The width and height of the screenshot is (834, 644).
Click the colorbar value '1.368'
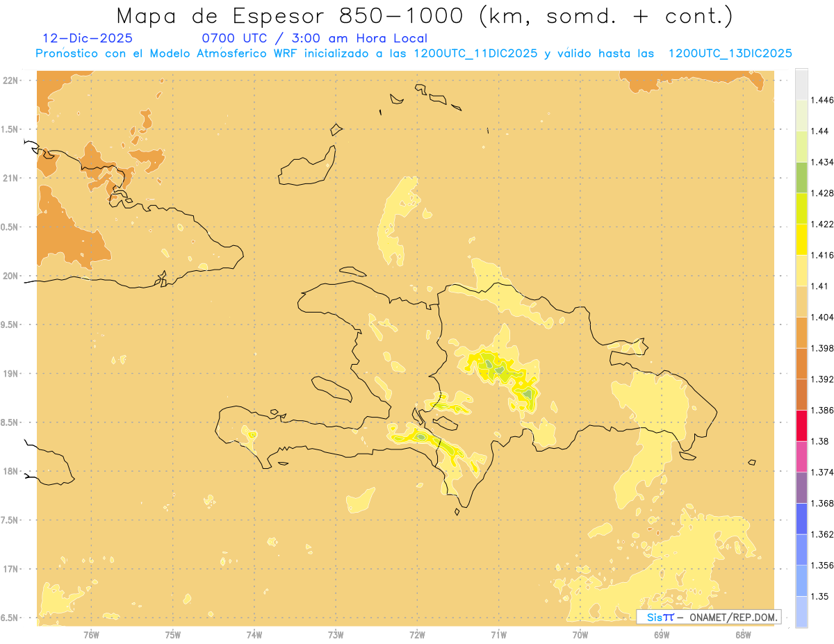(822, 503)
